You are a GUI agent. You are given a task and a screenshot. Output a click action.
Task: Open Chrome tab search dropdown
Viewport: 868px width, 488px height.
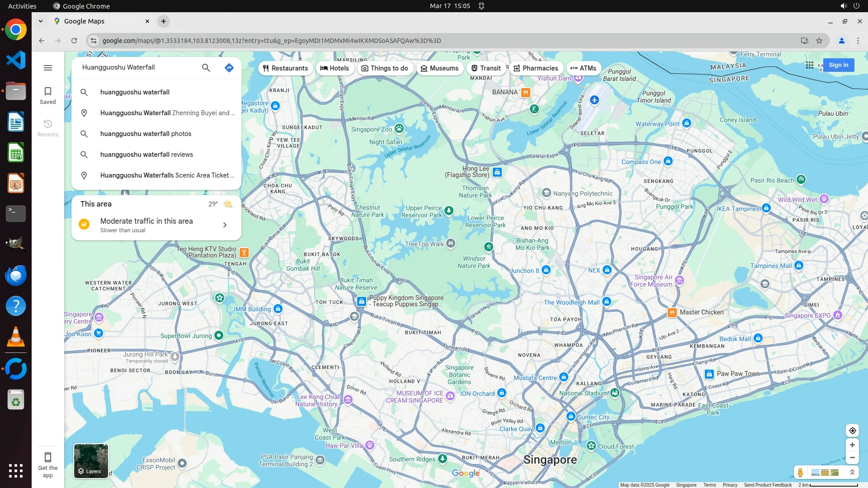[x=41, y=21]
